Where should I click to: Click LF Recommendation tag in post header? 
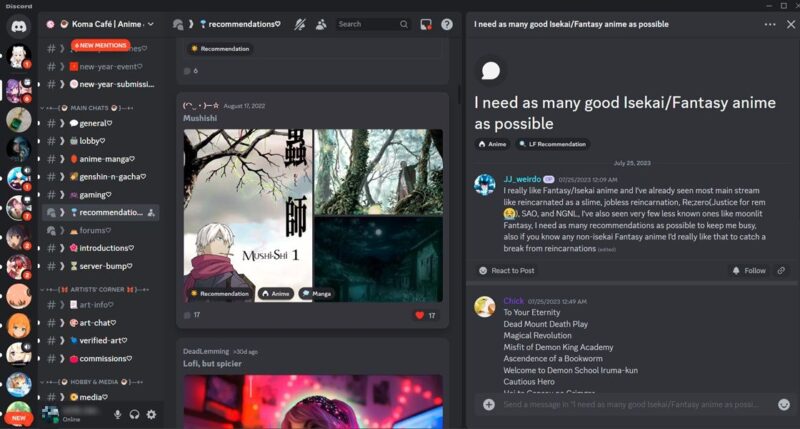553,144
